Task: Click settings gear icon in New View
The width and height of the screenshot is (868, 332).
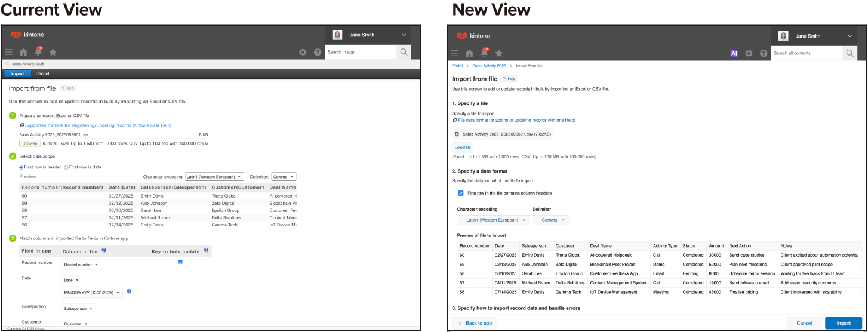Action: pyautogui.click(x=749, y=53)
